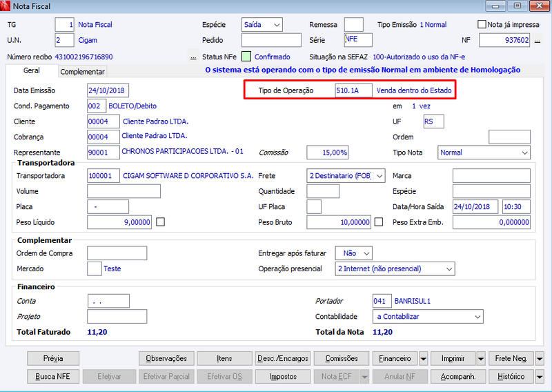Open the Tipo Nota dropdown

484,153
